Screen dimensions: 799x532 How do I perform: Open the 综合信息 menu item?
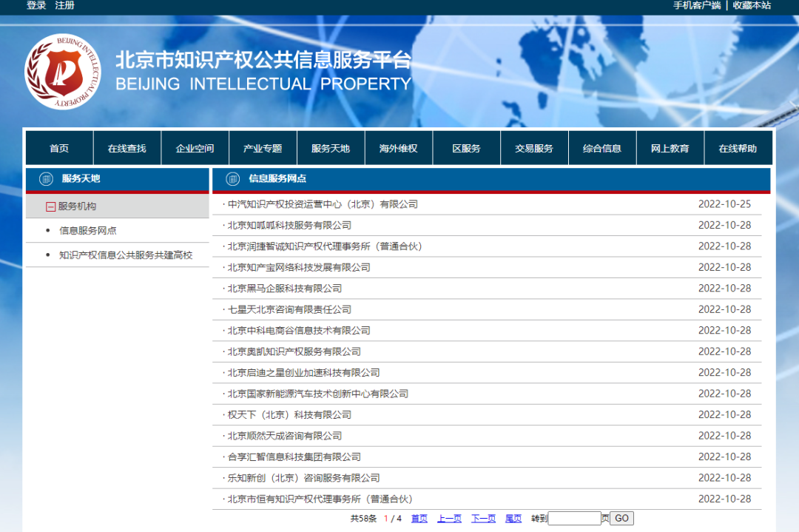pyautogui.click(x=601, y=148)
